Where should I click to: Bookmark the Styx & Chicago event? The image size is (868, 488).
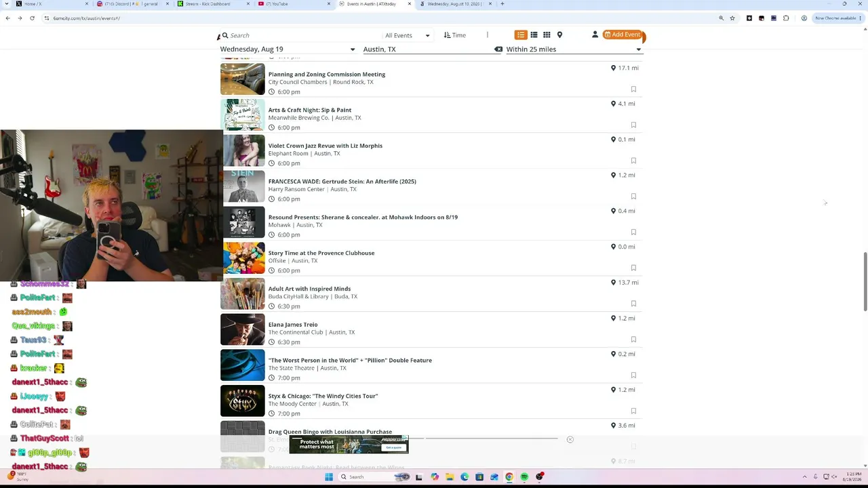pyautogui.click(x=633, y=411)
